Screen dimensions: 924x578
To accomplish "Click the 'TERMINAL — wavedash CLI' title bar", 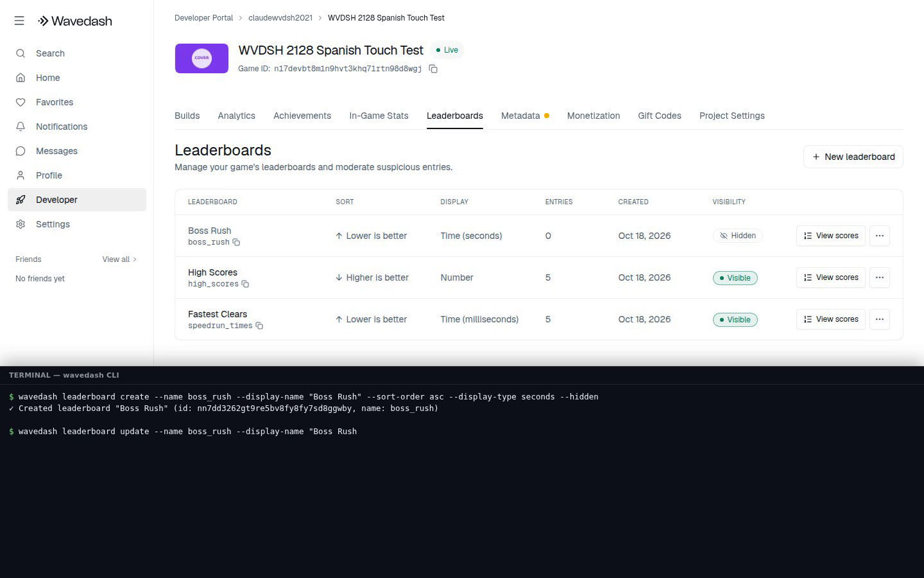I will click(462, 375).
